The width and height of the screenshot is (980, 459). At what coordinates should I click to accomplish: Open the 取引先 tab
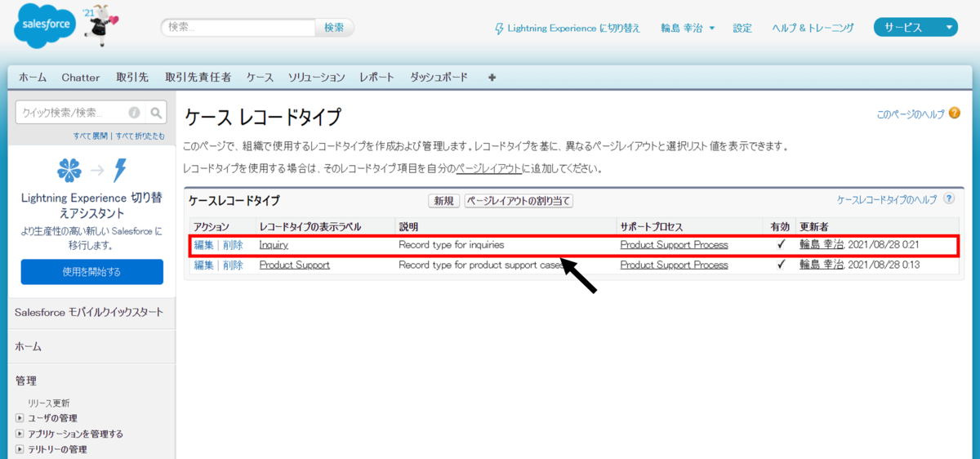(x=132, y=78)
